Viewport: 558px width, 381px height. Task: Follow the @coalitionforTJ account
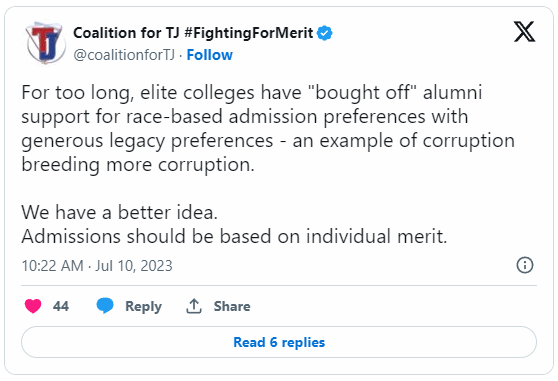(209, 55)
